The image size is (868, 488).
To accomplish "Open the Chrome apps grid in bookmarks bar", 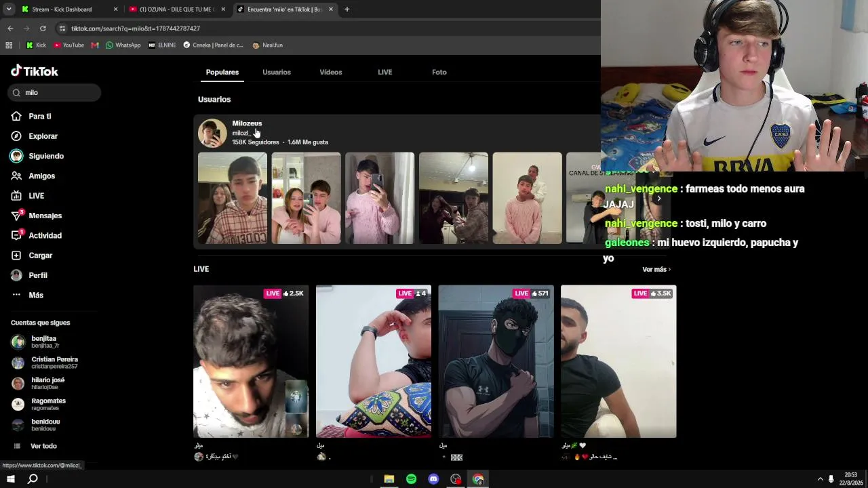I will point(9,45).
